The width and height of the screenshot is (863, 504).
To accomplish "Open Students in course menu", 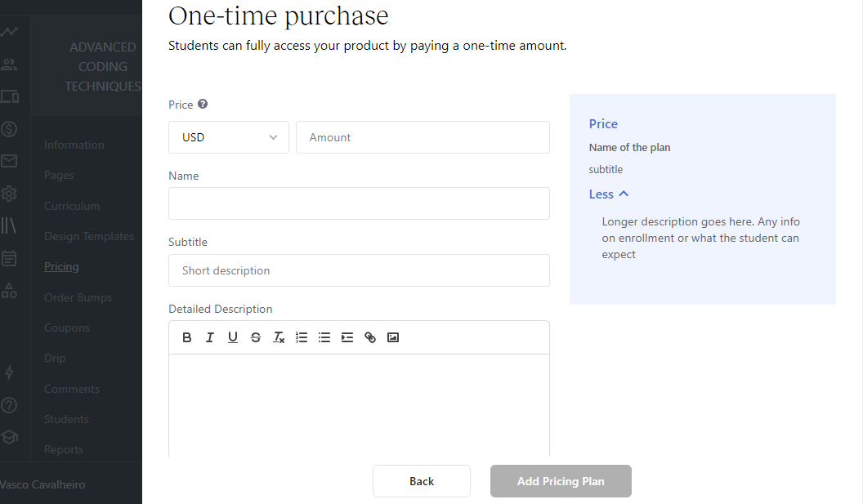I will [x=66, y=419].
